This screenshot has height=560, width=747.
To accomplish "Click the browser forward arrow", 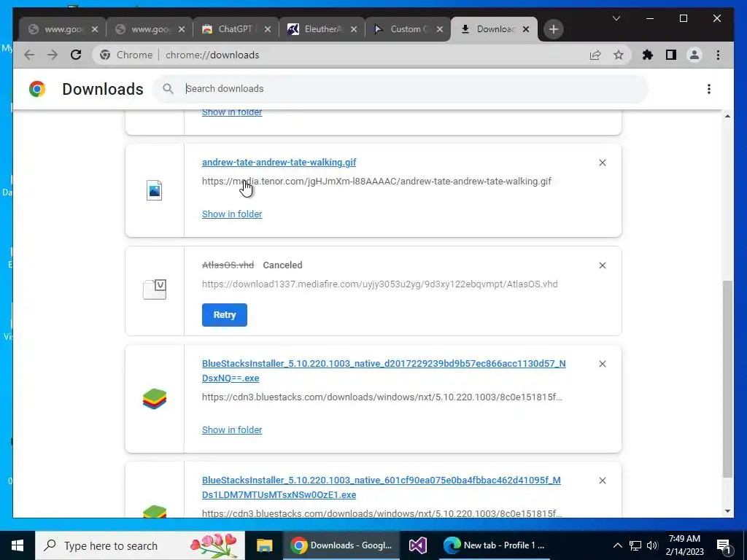I will click(x=53, y=55).
